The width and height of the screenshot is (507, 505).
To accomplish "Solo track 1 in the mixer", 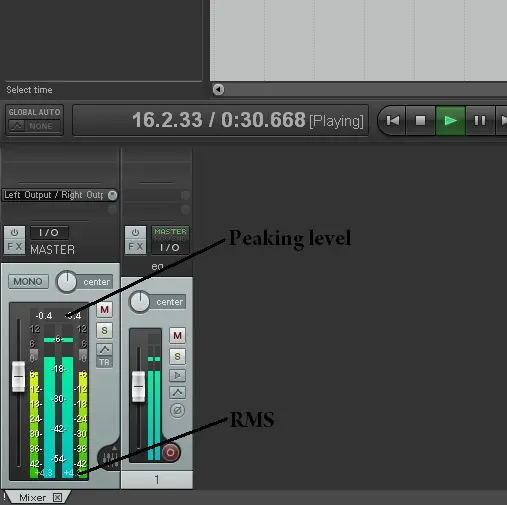I will [x=177, y=356].
